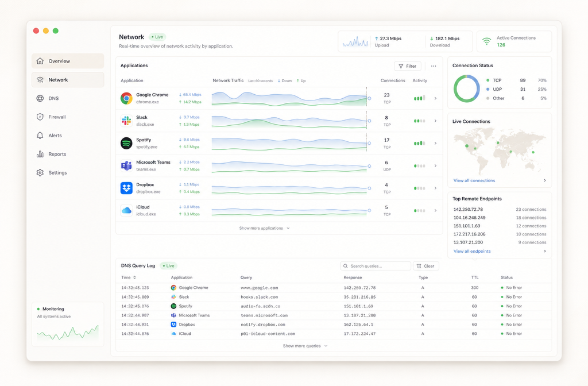Click the Google Chrome app icon in Applications

(x=126, y=98)
